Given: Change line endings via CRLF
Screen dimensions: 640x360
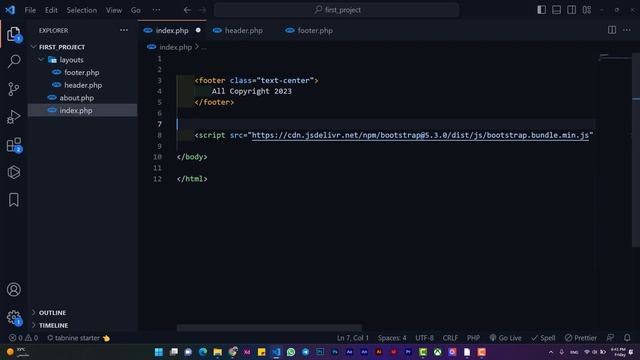Looking at the screenshot, I should [x=450, y=338].
